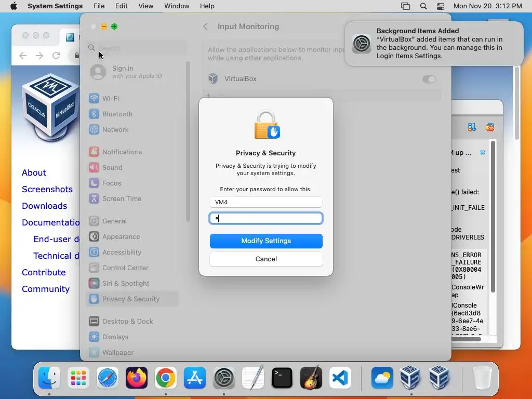Screen dimensions: 532x399
Task: Open Appearance settings
Action: coord(132,237)
